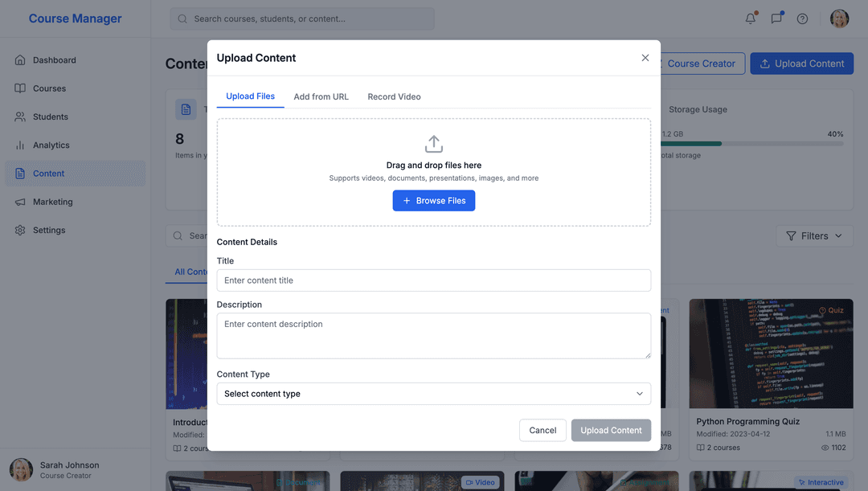Close the Upload Content dialog
Screen dimensions: 868x491
645,58
